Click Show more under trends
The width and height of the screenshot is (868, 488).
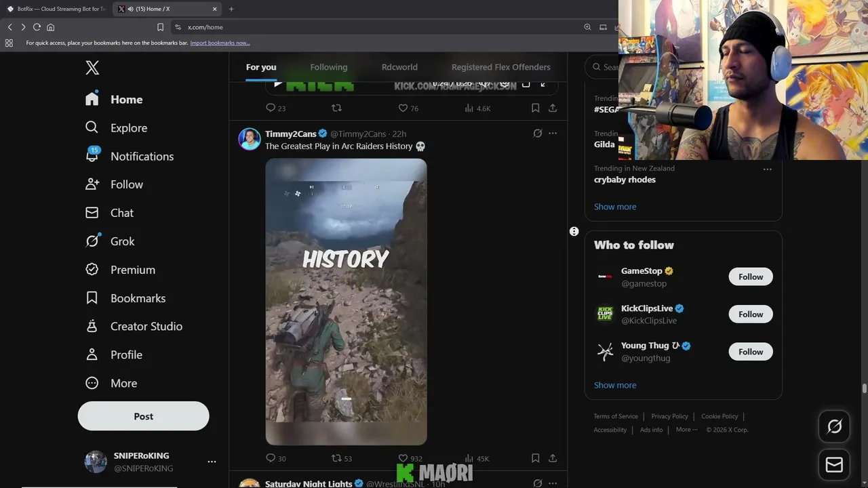pyautogui.click(x=615, y=207)
